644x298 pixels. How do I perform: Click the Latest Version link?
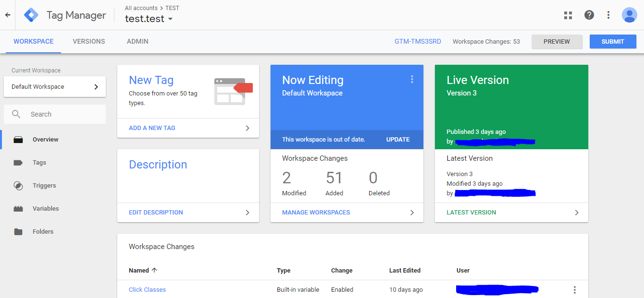tap(471, 213)
